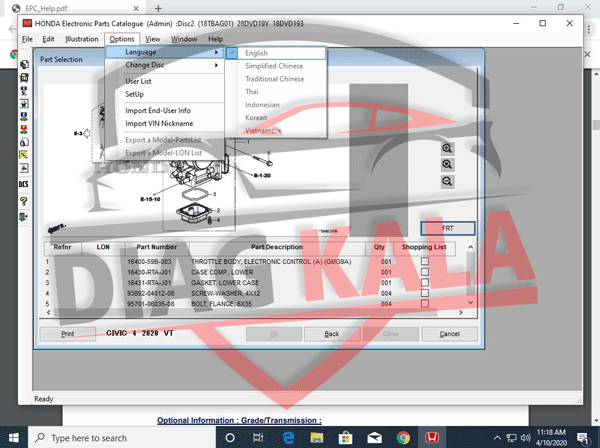The width and height of the screenshot is (600, 448).
Task: Select Language in the Options menu
Action: point(165,52)
